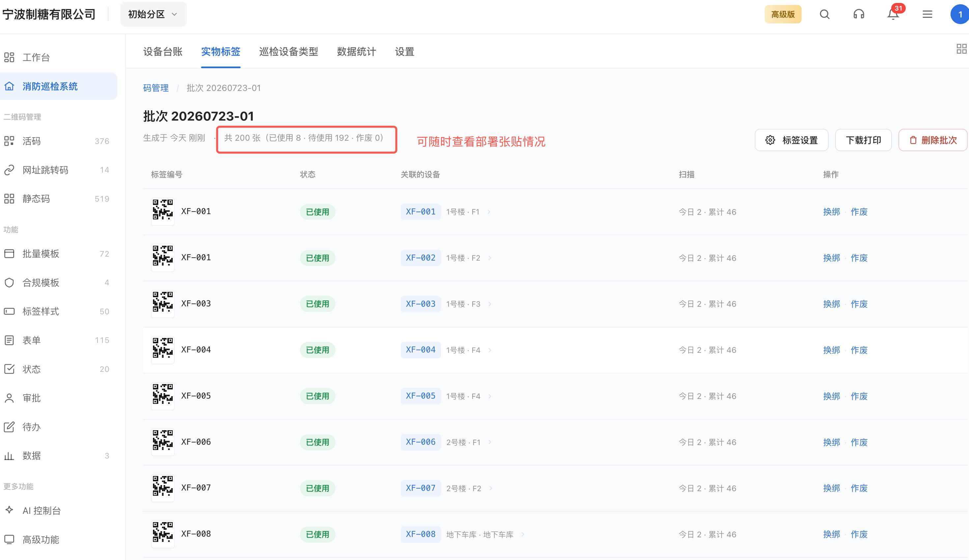The image size is (969, 560).
Task: Select 消防巡检系统 in the sidebar
Action: (x=58, y=86)
